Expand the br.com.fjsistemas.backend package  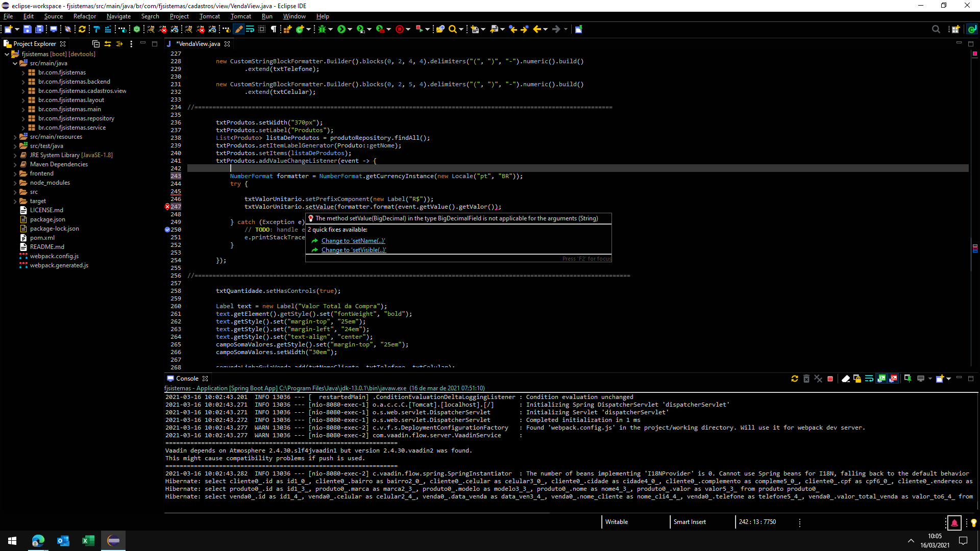[23, 82]
